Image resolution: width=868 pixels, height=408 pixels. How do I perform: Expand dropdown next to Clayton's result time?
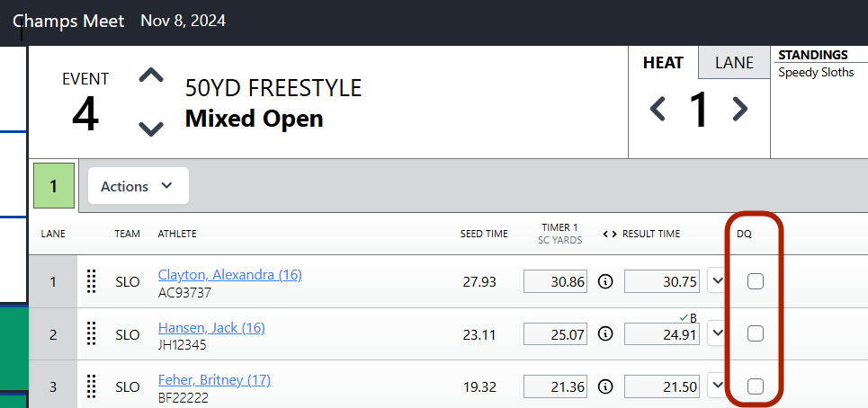[718, 281]
